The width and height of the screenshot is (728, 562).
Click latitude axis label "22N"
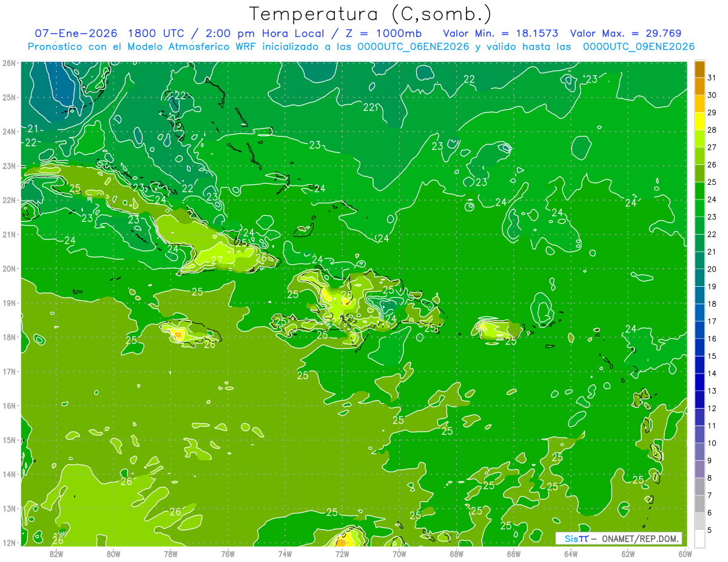click(x=8, y=200)
